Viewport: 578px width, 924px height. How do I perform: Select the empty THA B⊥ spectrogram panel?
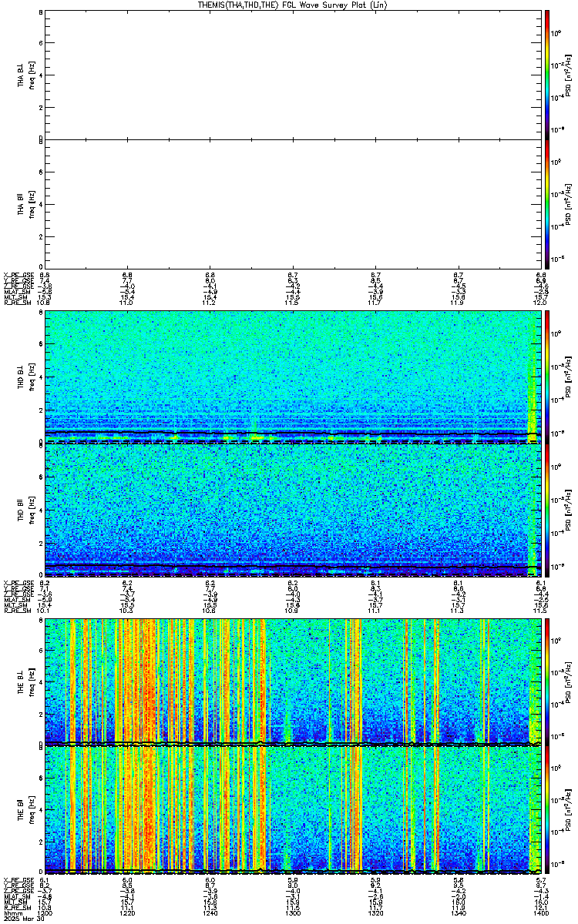pos(291,75)
